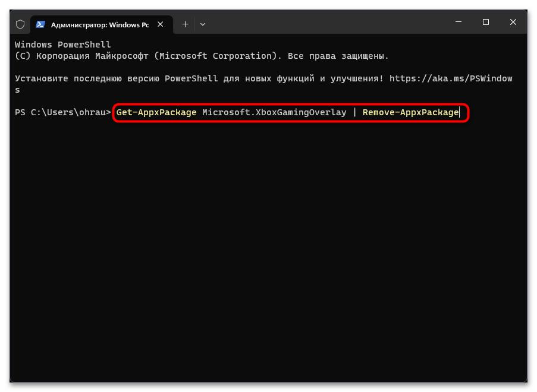Close the terminal window
Screen dimensions: 537x392
click(513, 22)
